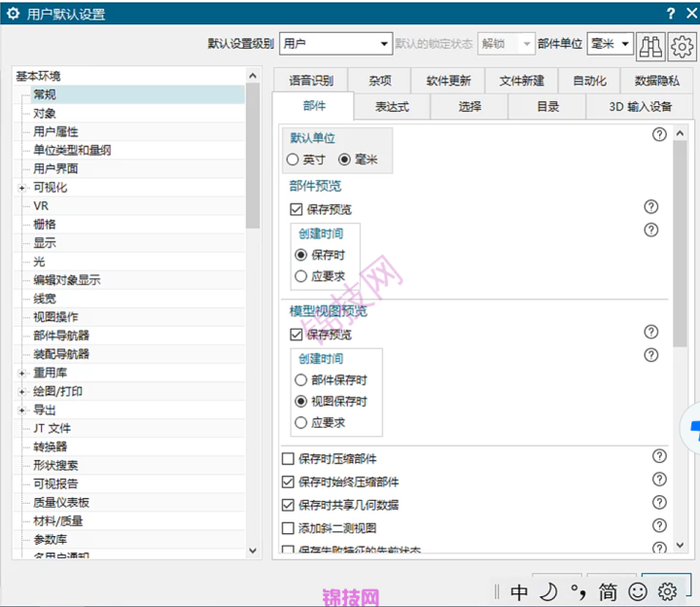Click help icon next to 保存时压缩部件
Image resolution: width=700 pixels, height=607 pixels.
659,456
